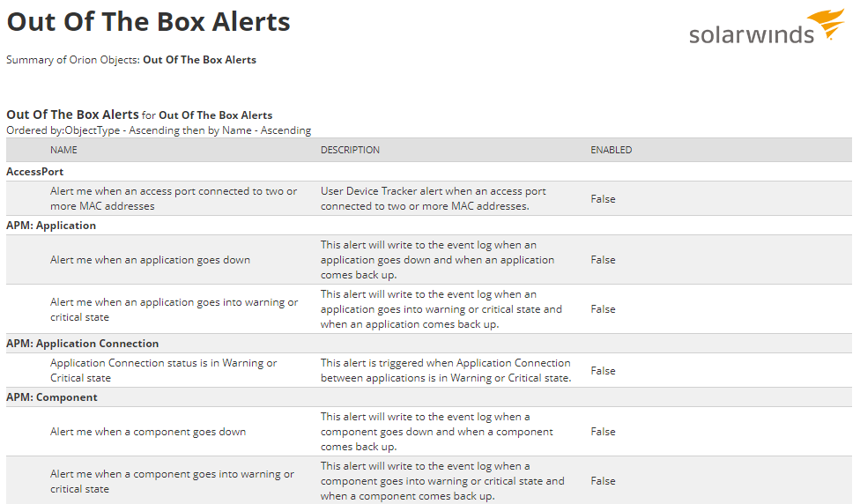Click the ENABLED column header
The width and height of the screenshot is (860, 504).
coord(611,150)
